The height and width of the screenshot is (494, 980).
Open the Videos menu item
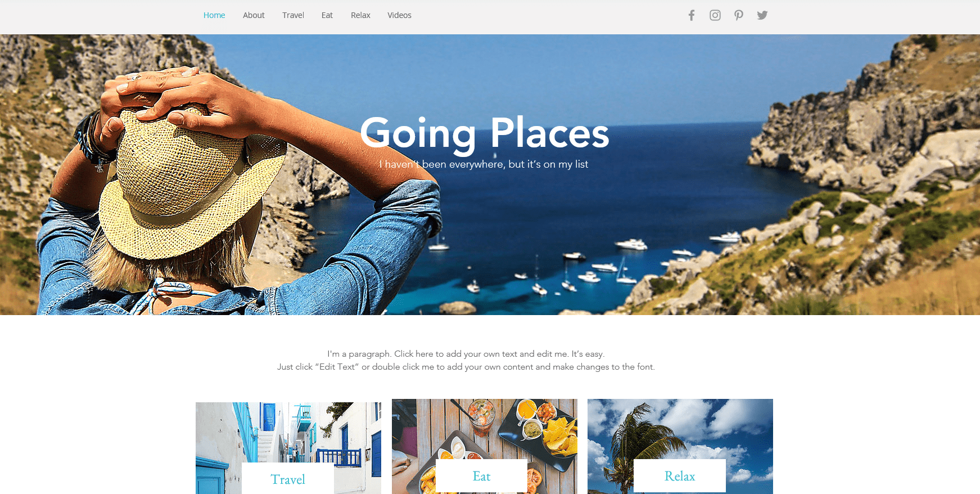point(399,15)
